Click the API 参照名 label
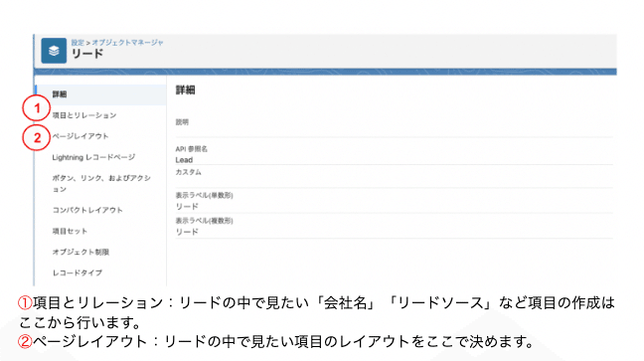Viewport: 644px width, 361px height. [x=192, y=149]
